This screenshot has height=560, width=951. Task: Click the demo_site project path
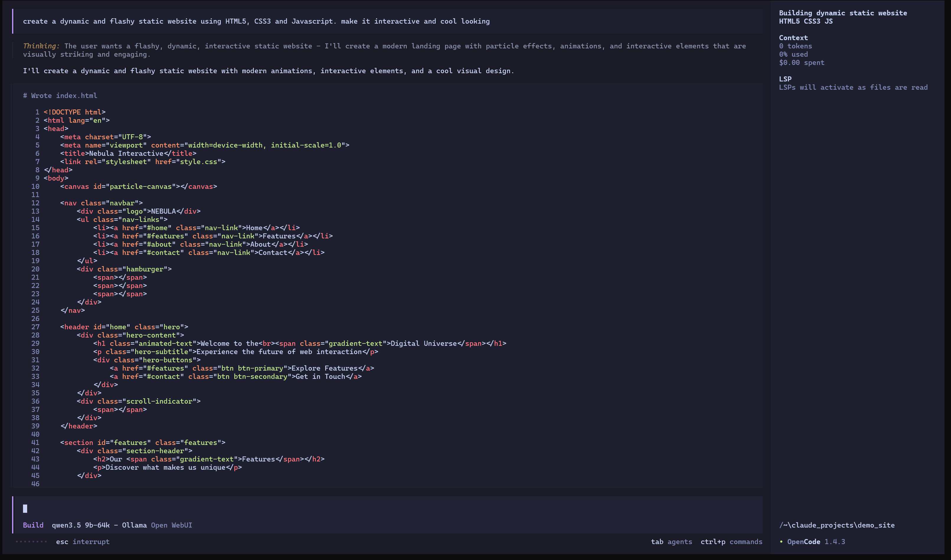837,525
